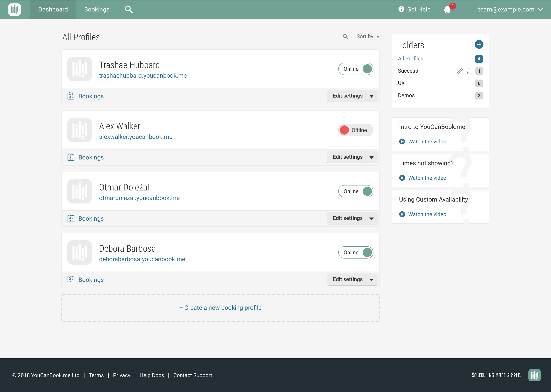Image resolution: width=551 pixels, height=392 pixels.
Task: Expand the team@example.com account menu
Action: (510, 9)
